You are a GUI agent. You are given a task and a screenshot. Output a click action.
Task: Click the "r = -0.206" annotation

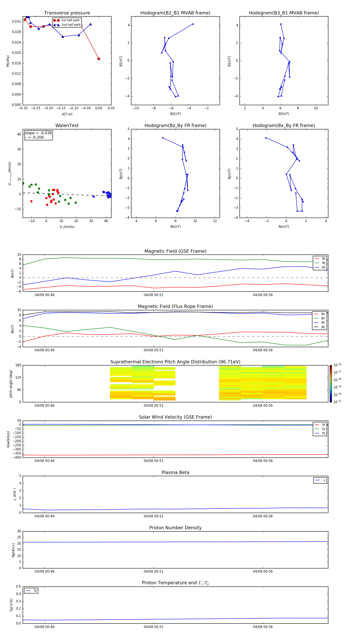coord(35,137)
